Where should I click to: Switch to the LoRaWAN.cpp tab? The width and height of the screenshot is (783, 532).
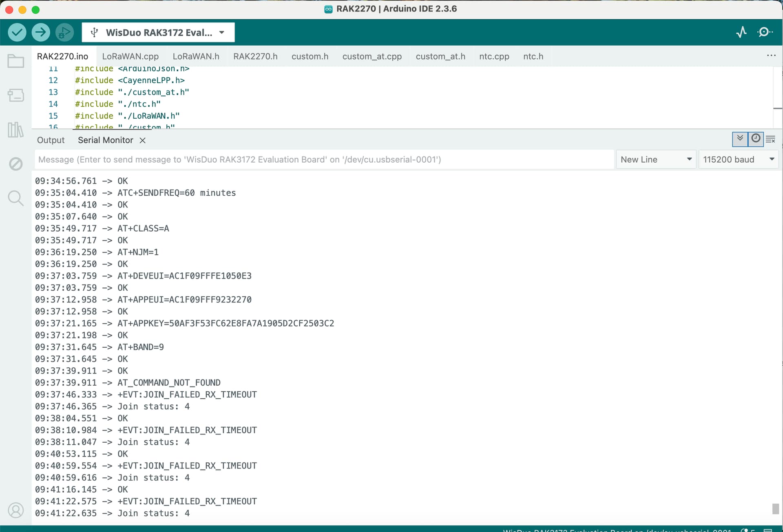pos(130,56)
